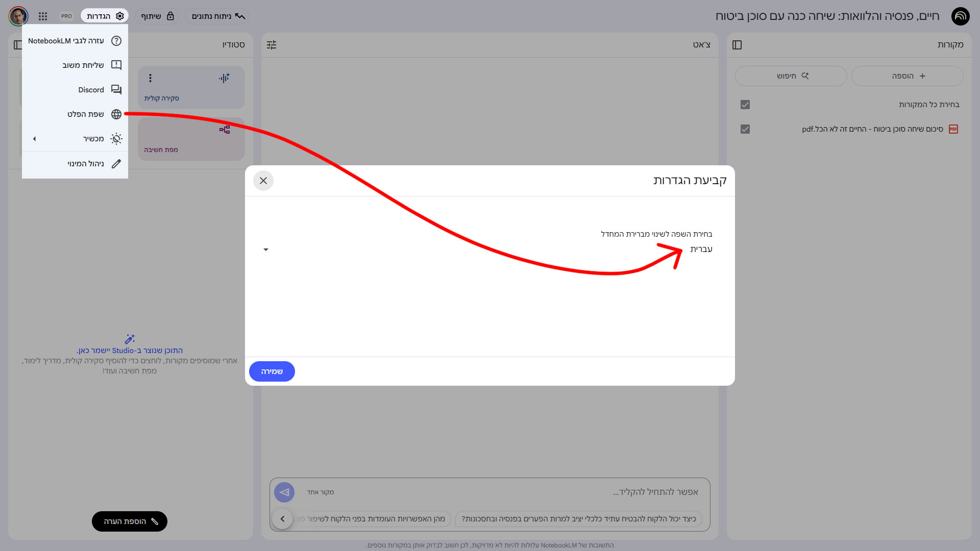980x551 pixels.
Task: Click the send message arrow button
Action: [x=284, y=492]
